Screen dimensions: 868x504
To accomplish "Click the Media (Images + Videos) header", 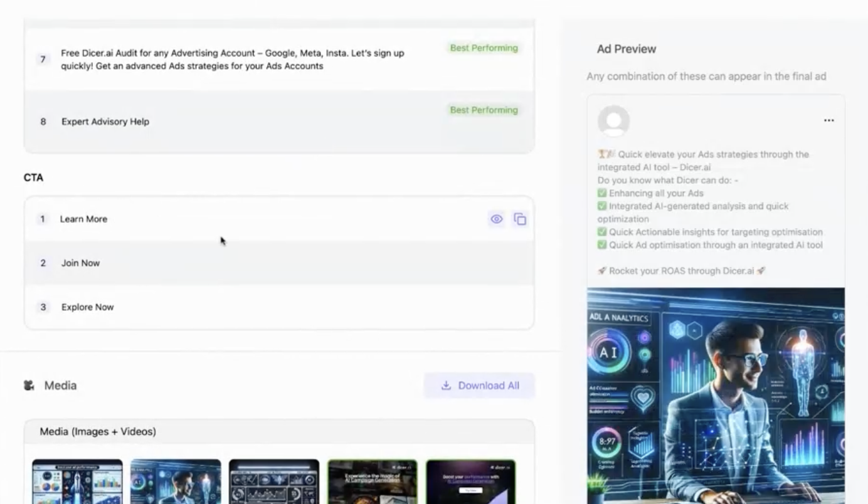I will [279, 431].
